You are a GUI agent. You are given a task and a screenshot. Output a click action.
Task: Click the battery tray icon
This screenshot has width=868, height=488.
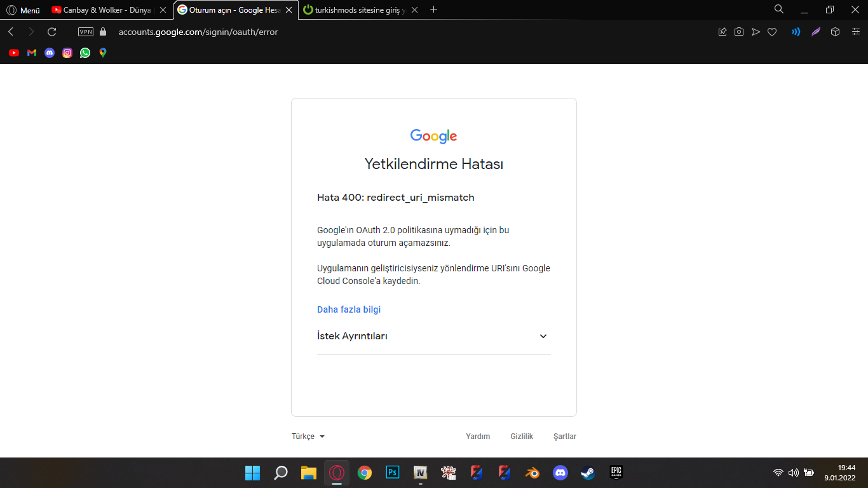[x=809, y=473]
